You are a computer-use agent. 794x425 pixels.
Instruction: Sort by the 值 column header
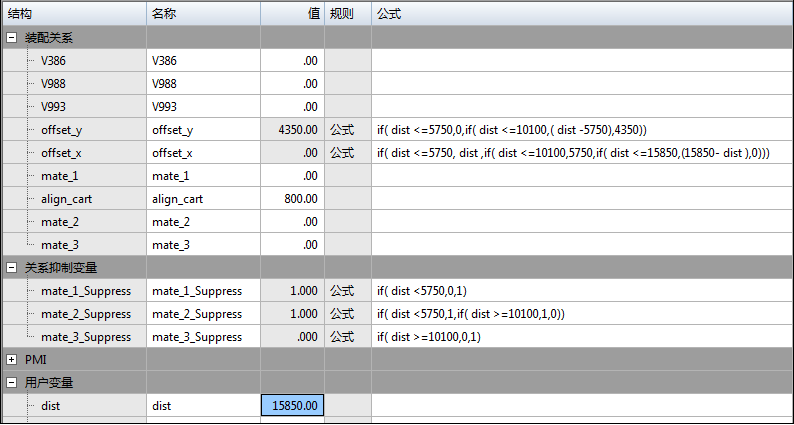point(292,13)
